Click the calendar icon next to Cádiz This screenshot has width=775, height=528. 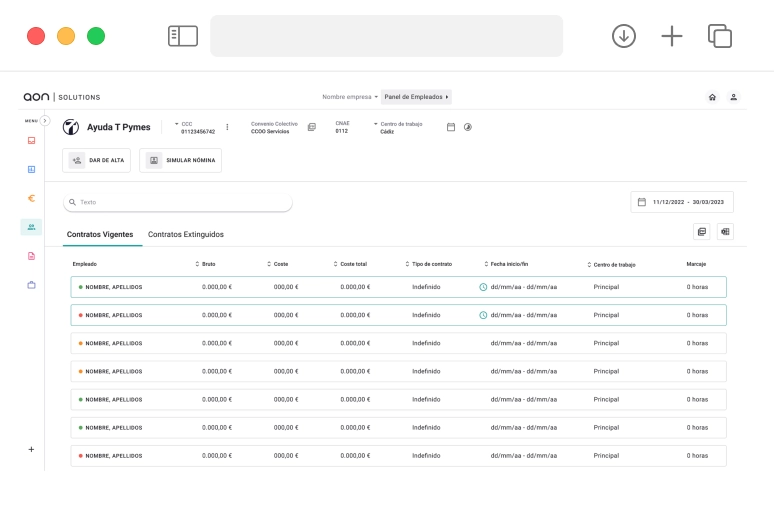tap(451, 127)
